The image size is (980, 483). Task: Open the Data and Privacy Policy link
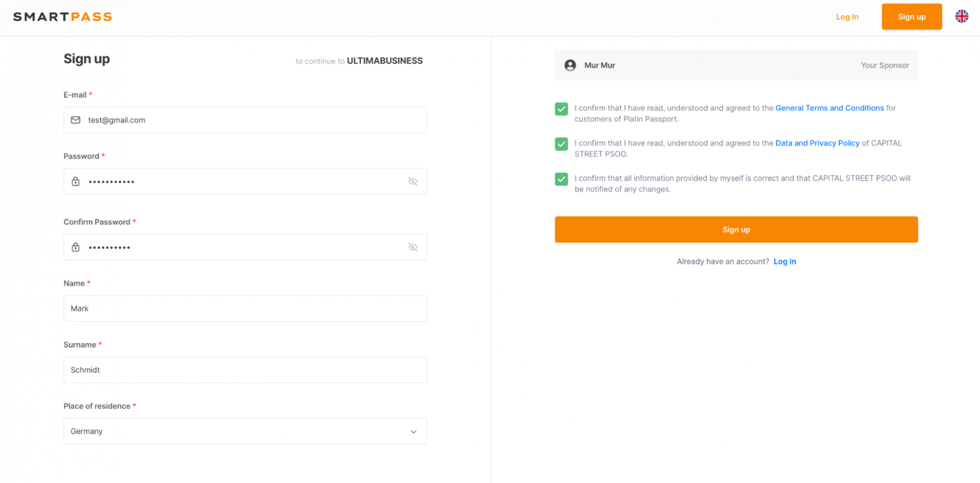[817, 143]
